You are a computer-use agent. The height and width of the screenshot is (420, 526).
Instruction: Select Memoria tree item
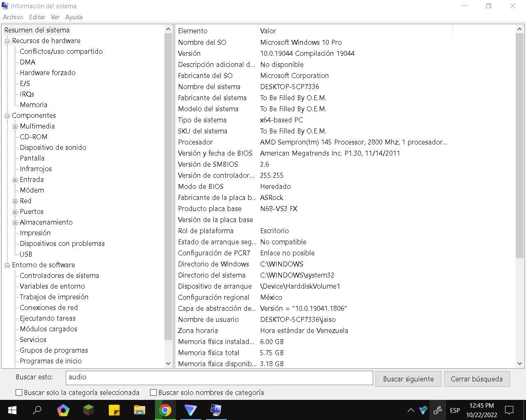33,105
